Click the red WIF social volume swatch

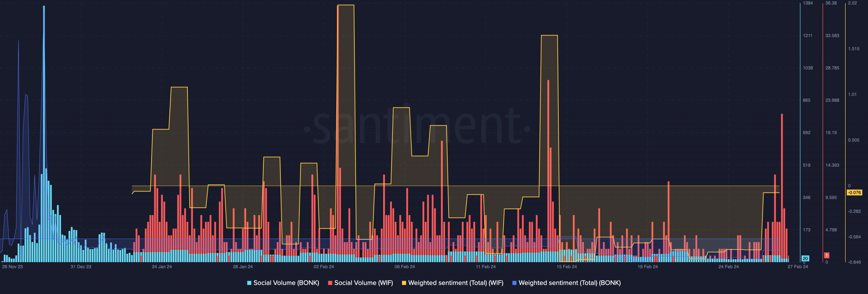[x=330, y=283]
